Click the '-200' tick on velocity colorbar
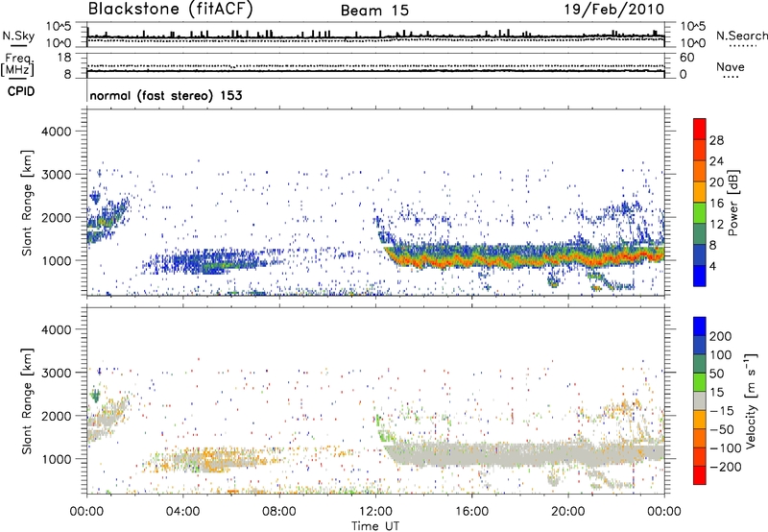Screen dimensions: 768x532 click(726, 467)
